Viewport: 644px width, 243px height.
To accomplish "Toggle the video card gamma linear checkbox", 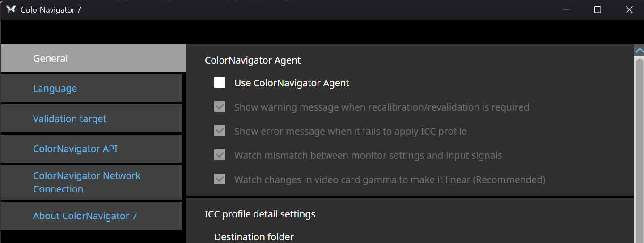I will pyautogui.click(x=220, y=179).
